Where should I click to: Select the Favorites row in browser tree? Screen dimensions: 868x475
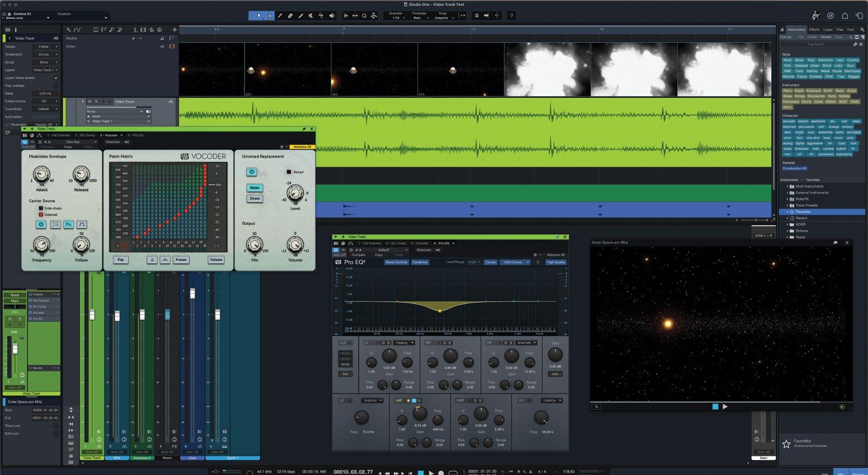click(x=822, y=212)
